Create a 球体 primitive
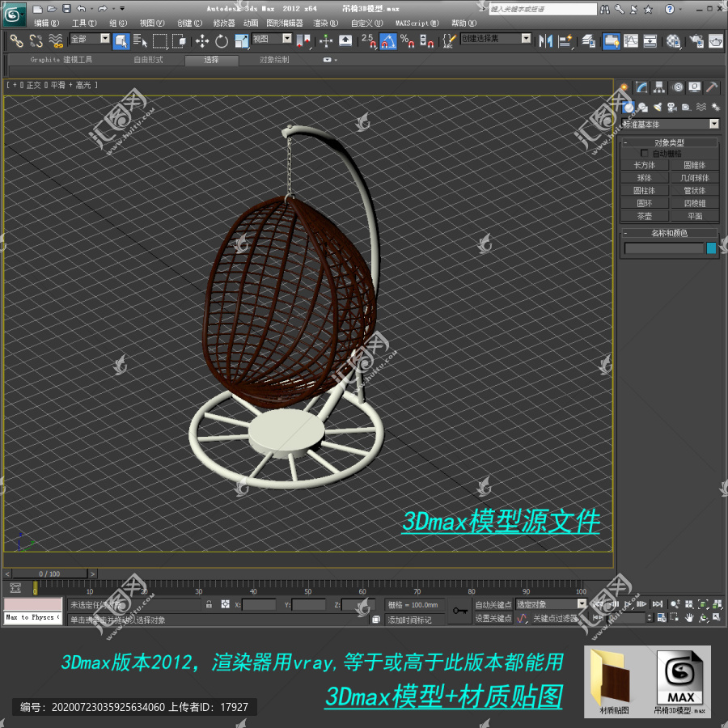This screenshot has height=728, width=728. click(x=645, y=178)
